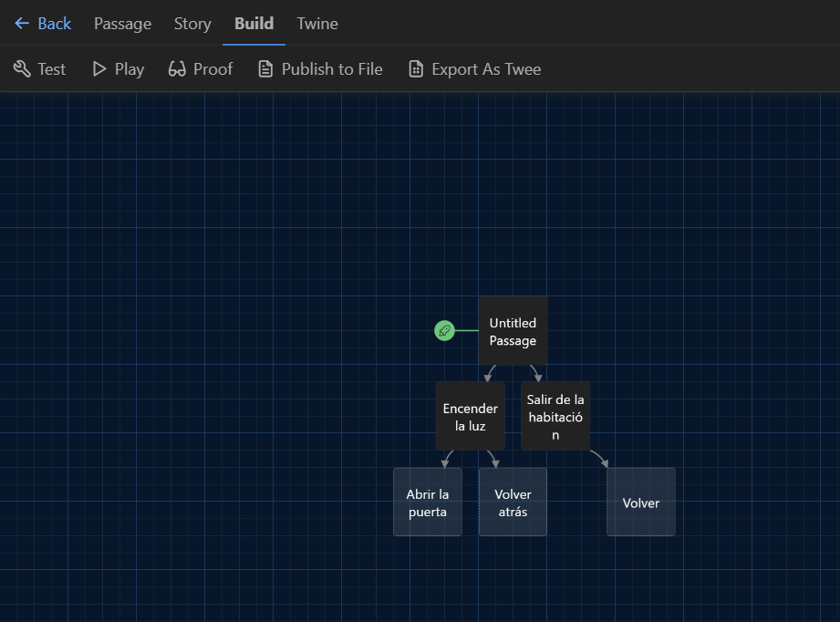Click the 'Volver atrás' placeholder passage
The width and height of the screenshot is (840, 622).
[513, 503]
